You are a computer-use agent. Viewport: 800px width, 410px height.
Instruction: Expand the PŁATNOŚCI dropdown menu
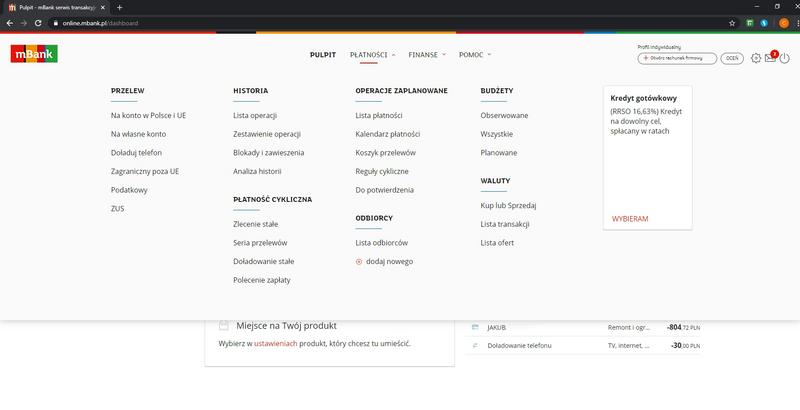pyautogui.click(x=373, y=54)
